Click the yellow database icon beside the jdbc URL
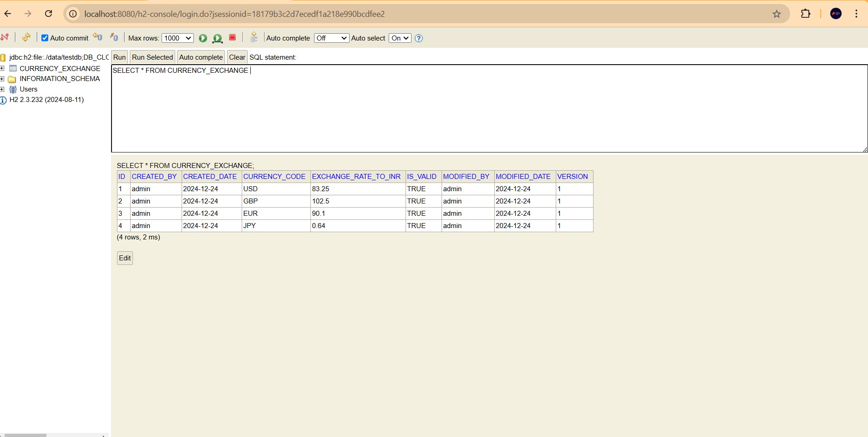868x437 pixels. 3,57
